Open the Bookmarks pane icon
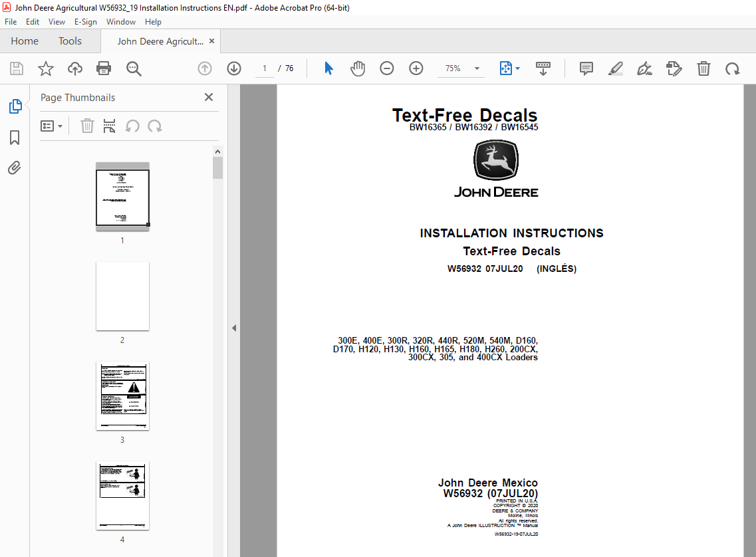The image size is (756, 557). pos(15,138)
